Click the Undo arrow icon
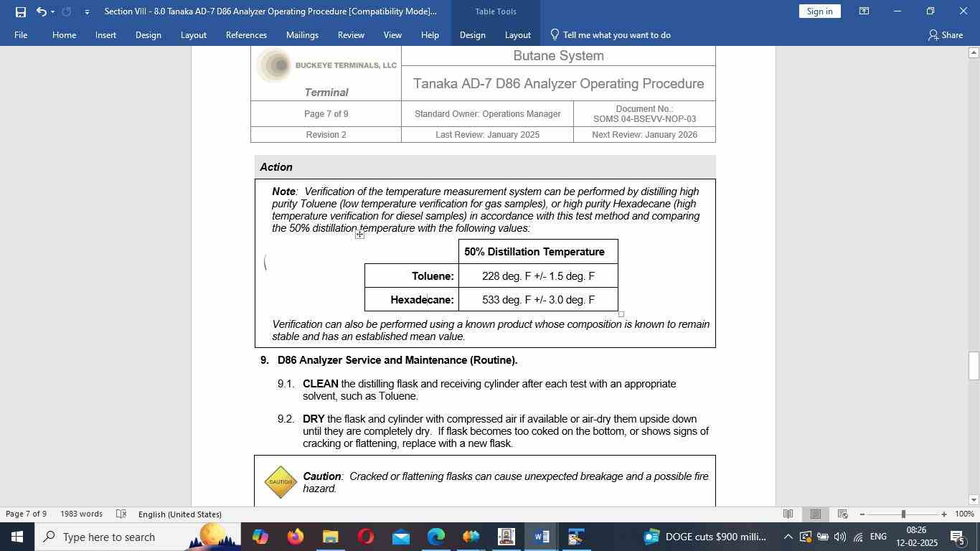 41,11
